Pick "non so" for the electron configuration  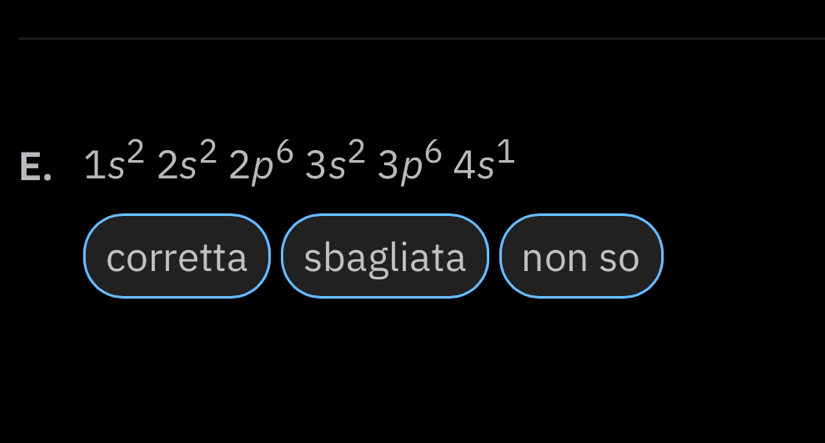click(x=581, y=257)
